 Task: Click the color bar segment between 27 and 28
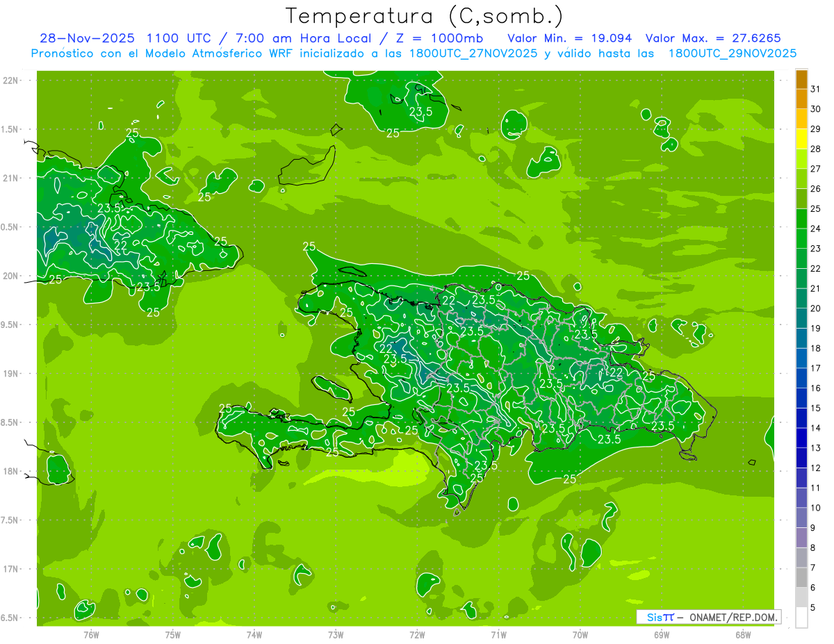tap(801, 159)
